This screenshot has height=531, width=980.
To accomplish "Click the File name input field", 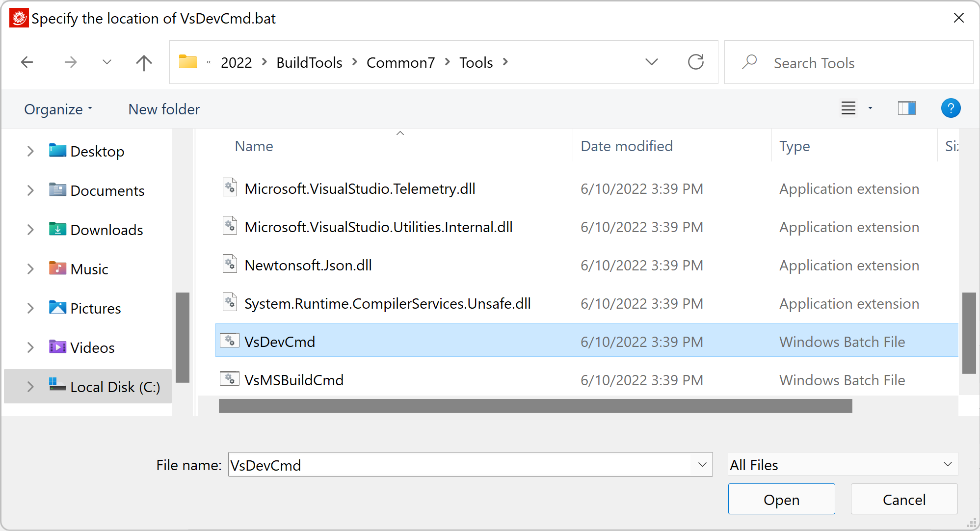I will (x=459, y=465).
